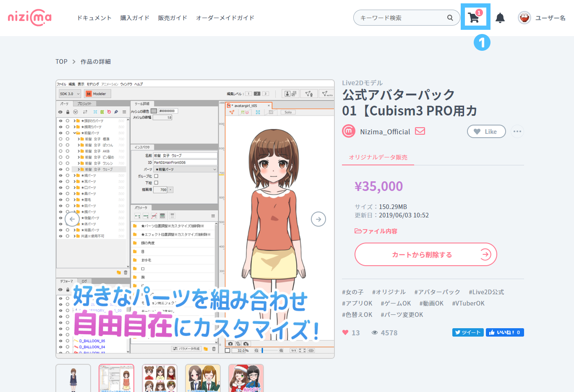The height and width of the screenshot is (392, 574).
Task: Click the ツイート share button
Action: [468, 332]
